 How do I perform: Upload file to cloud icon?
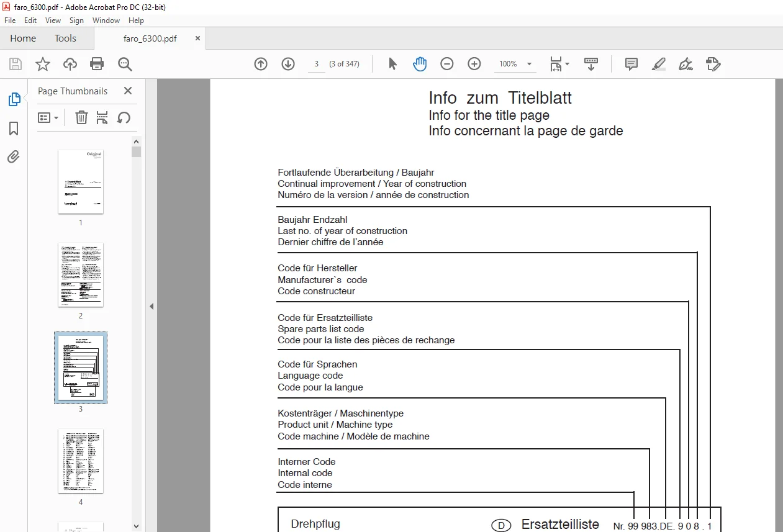pos(70,64)
